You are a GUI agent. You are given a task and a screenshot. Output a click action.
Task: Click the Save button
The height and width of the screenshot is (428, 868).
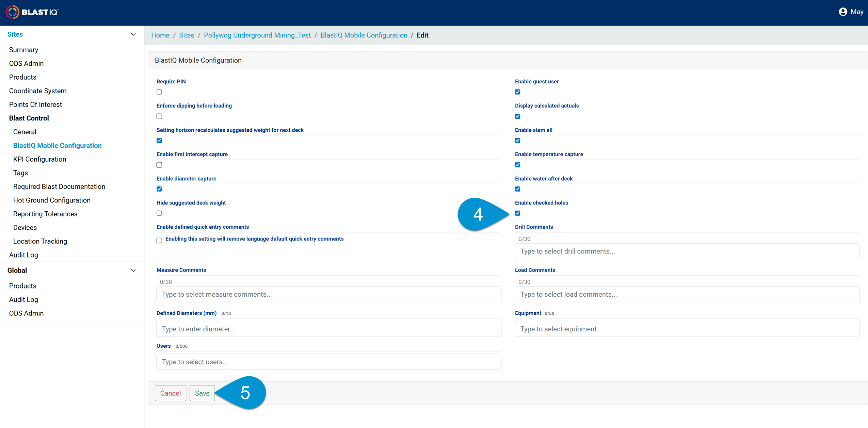coord(202,393)
